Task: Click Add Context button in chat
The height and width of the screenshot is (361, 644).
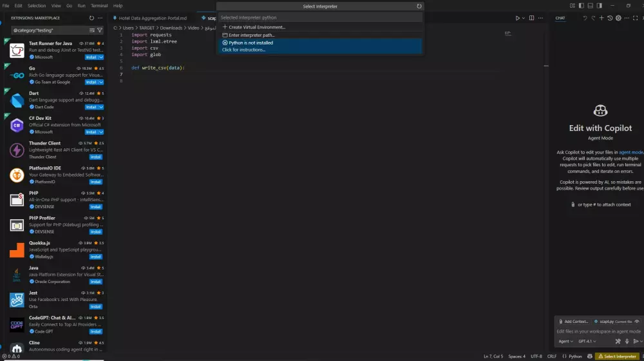Action: tap(573, 322)
